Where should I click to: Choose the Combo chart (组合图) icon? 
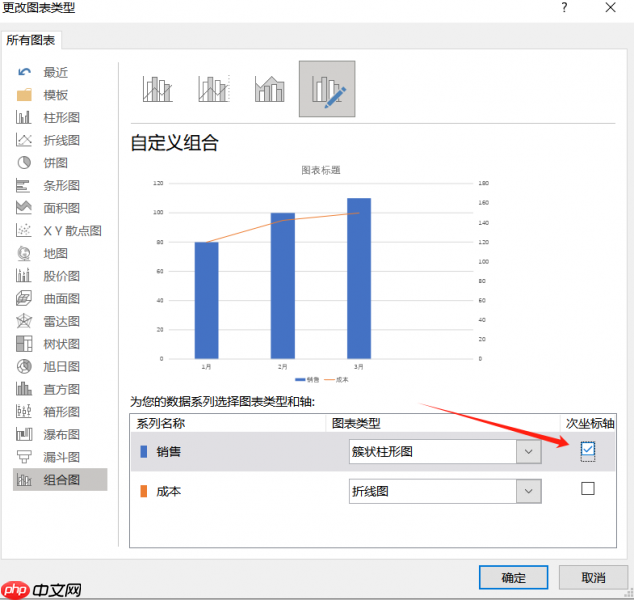pyautogui.click(x=24, y=480)
